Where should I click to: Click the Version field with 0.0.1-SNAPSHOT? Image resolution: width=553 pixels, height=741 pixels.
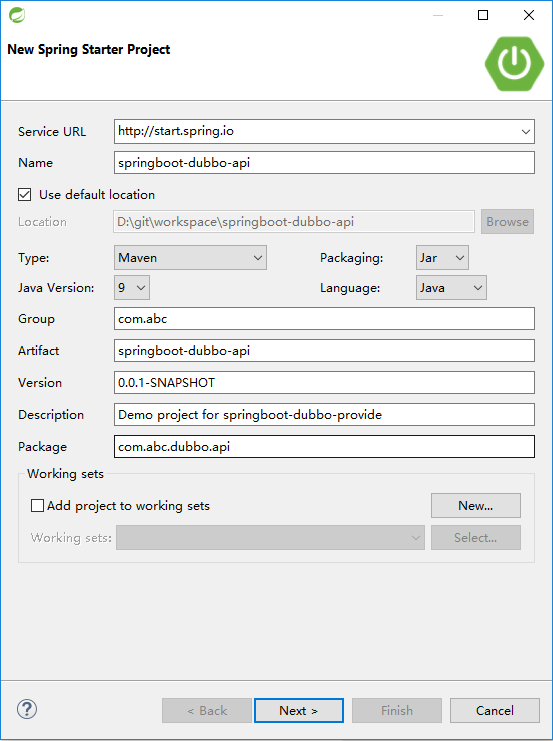click(324, 382)
